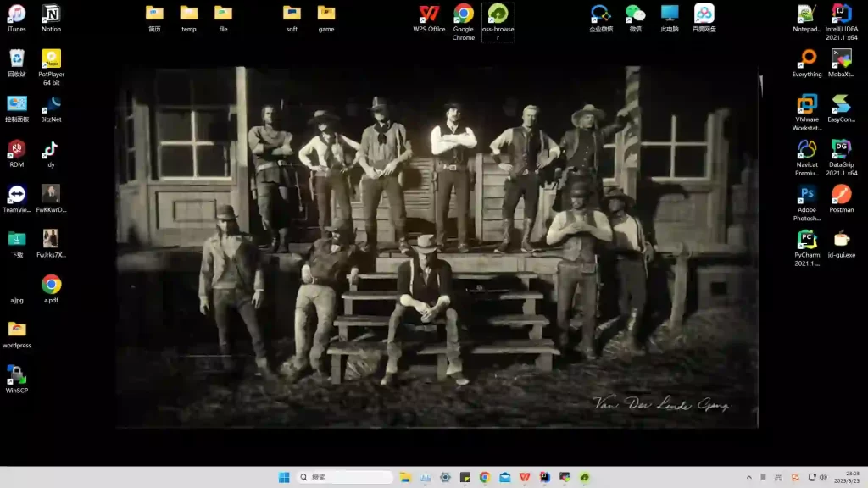Select the Downloads (下载) folder shortcut

coord(17,245)
